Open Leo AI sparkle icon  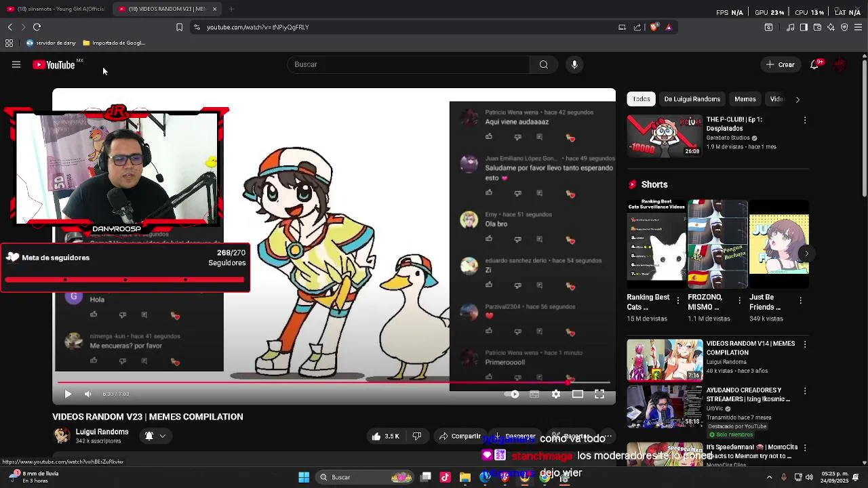pyautogui.click(x=831, y=27)
